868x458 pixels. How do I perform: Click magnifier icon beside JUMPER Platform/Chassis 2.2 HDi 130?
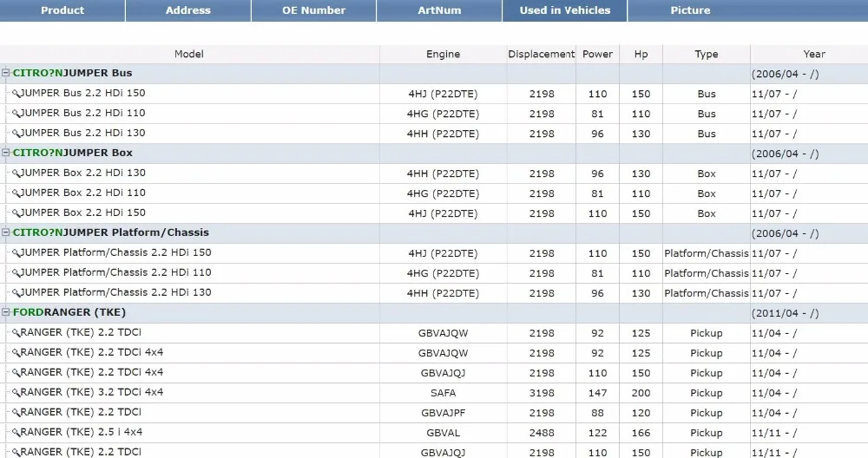click(x=16, y=292)
